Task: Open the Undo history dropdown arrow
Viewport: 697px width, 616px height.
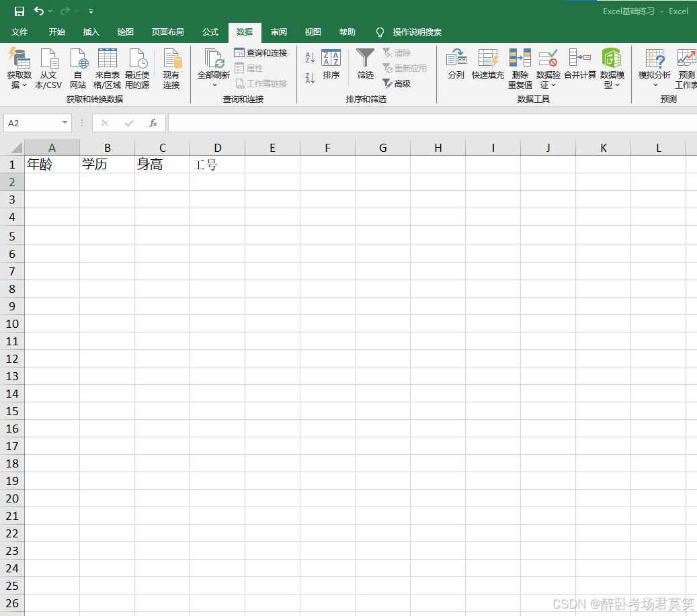Action: [50, 11]
